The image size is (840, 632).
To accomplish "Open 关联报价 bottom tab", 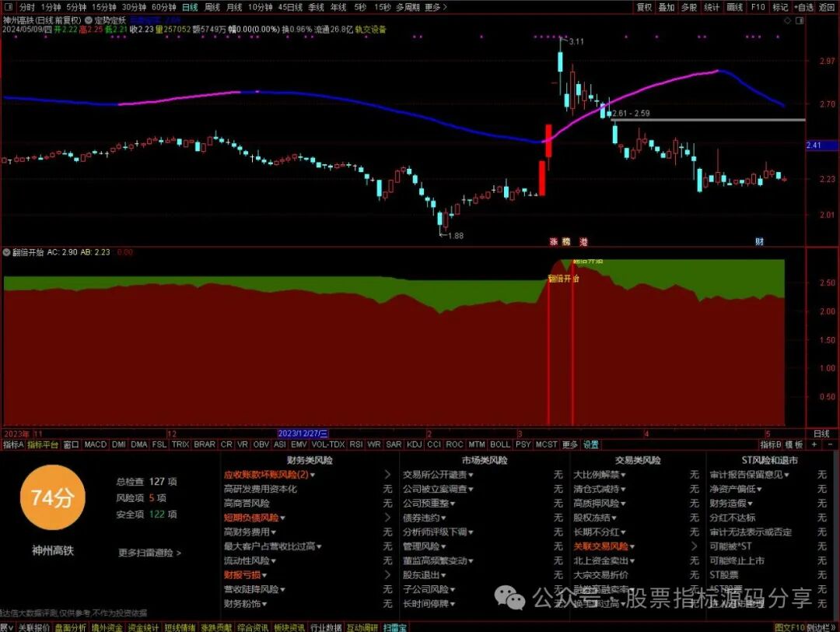I will pyautogui.click(x=33, y=627).
